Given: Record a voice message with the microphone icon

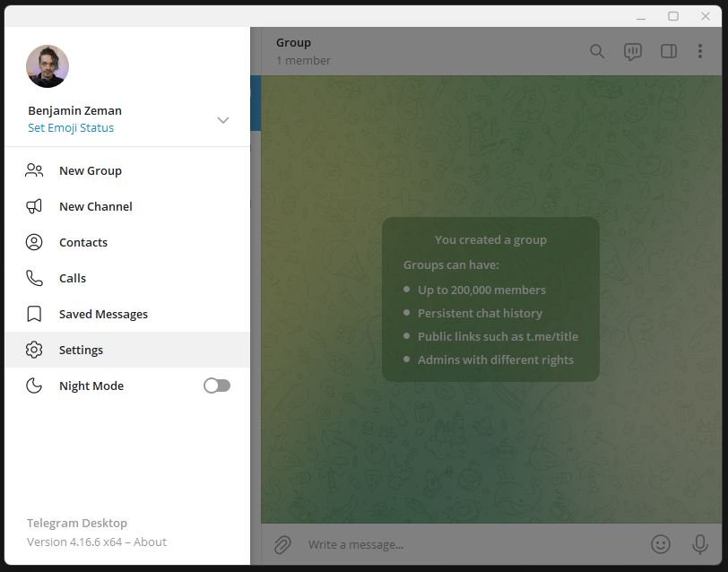Looking at the screenshot, I should coord(700,544).
